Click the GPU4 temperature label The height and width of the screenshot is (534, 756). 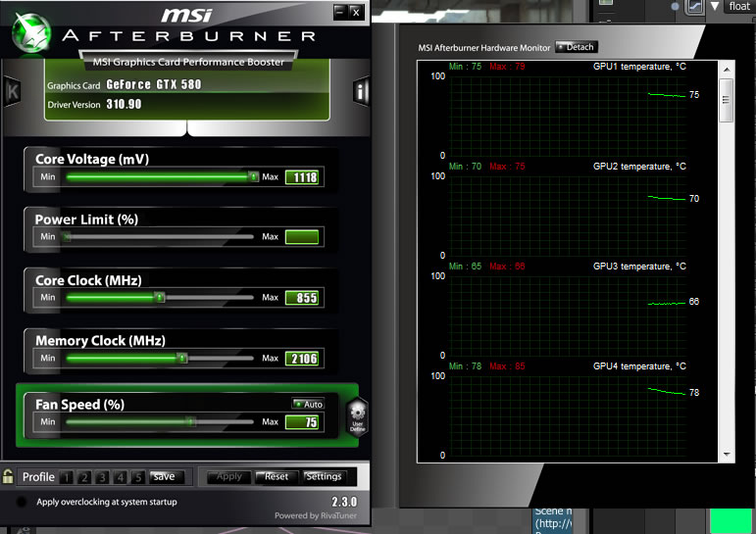click(639, 365)
